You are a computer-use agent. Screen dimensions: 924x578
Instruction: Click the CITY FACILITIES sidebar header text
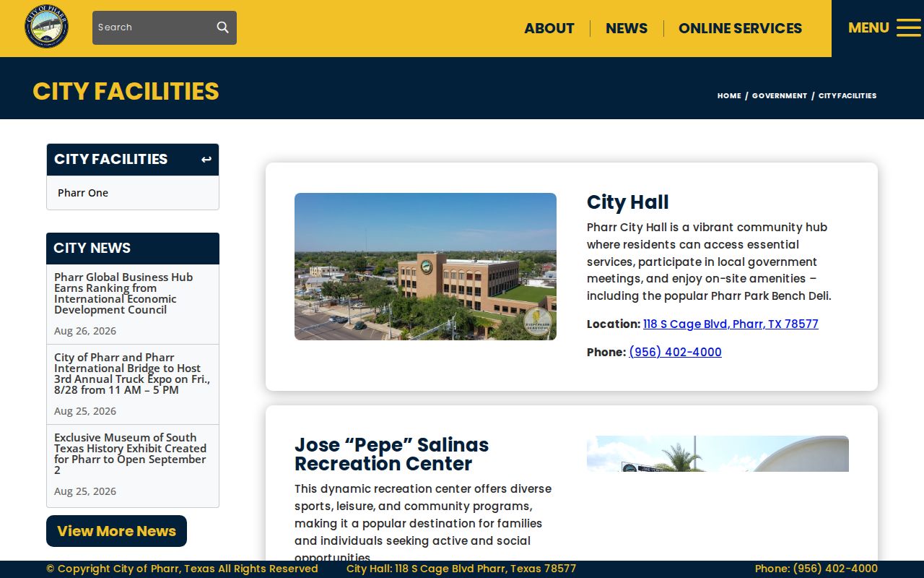[110, 159]
